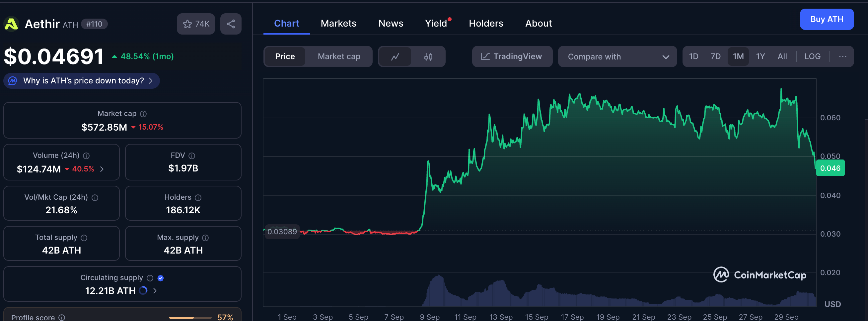Show the Volume (24h) info icon
Viewport: 868px width, 321px height.
pyautogui.click(x=86, y=156)
